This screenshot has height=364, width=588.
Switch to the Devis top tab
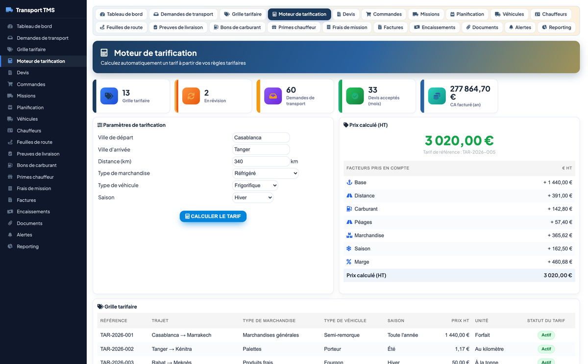(x=346, y=14)
